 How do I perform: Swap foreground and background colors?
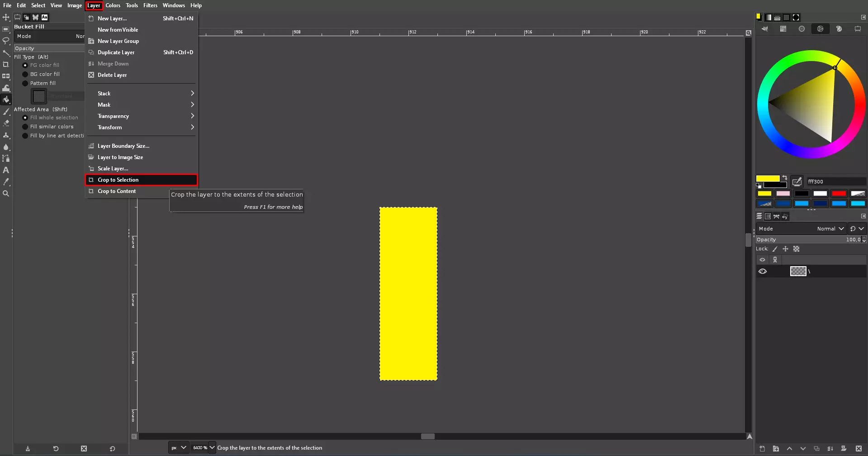click(784, 178)
